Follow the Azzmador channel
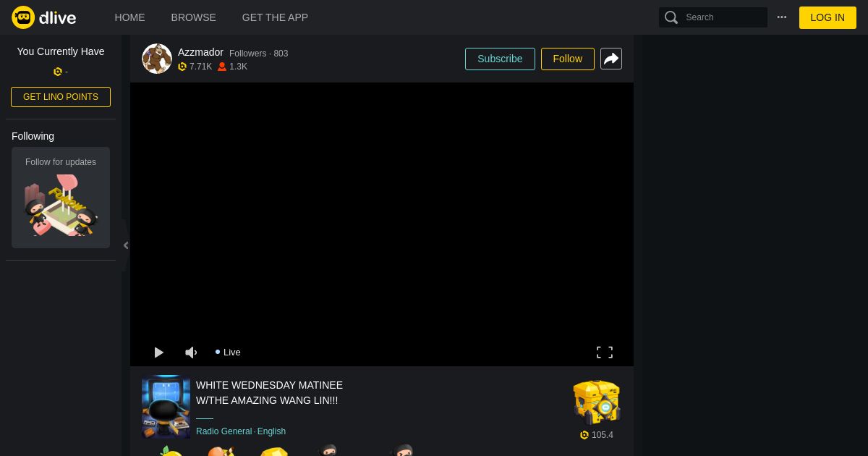This screenshot has height=456, width=868. [568, 59]
